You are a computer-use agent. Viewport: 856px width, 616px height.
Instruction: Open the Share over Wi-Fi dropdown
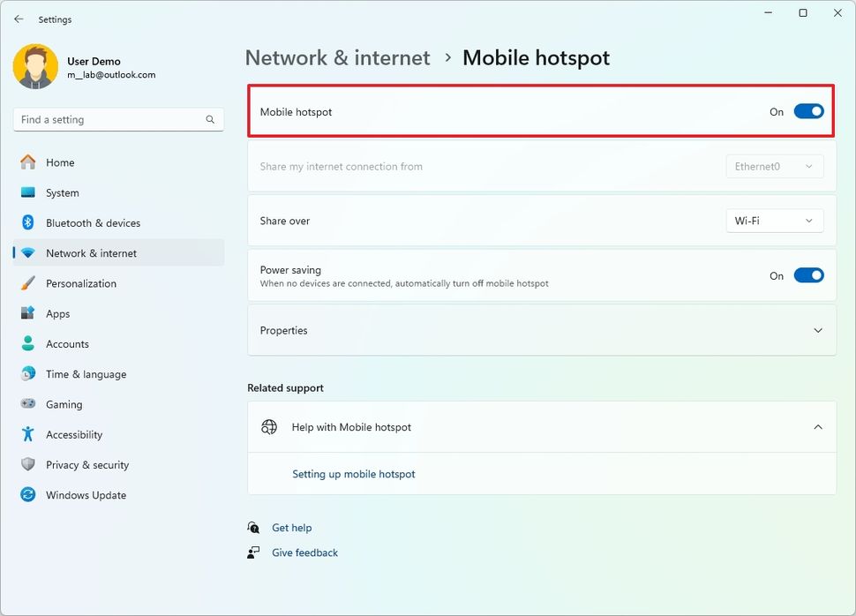pos(774,221)
